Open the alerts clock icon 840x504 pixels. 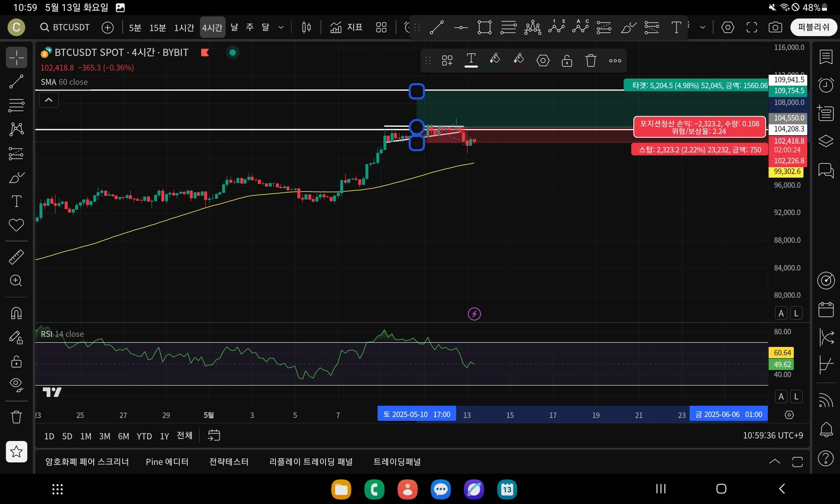[x=826, y=85]
